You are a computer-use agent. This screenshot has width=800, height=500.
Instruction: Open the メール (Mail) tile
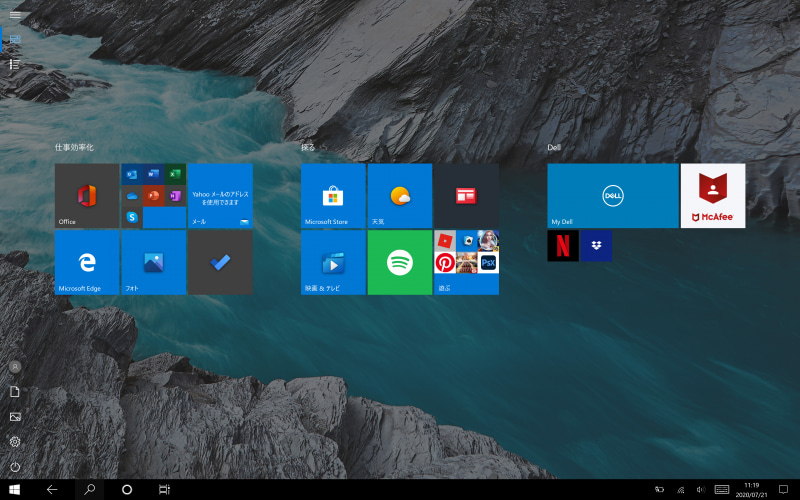click(220, 195)
